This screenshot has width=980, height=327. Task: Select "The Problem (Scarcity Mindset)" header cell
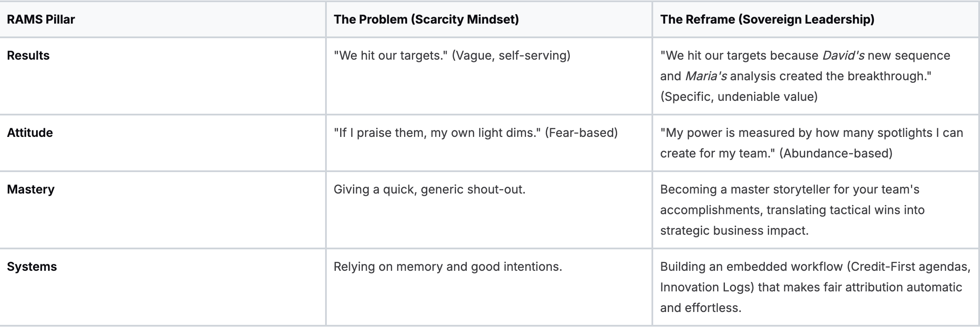click(426, 19)
